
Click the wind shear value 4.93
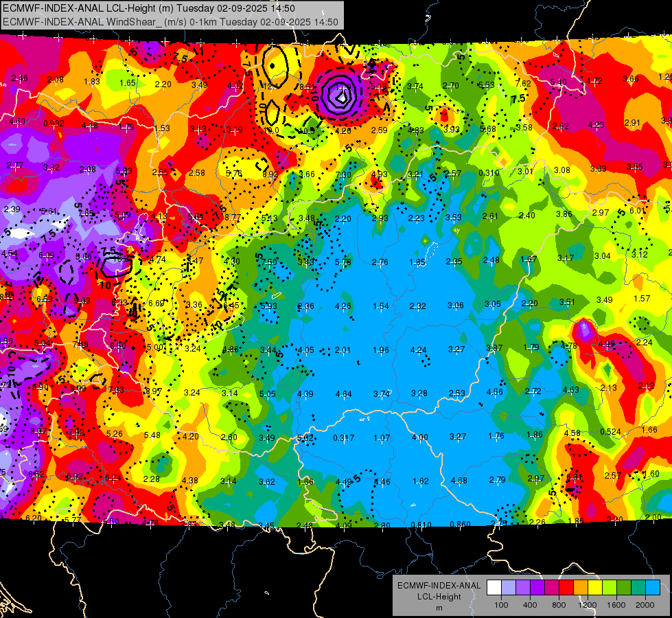coord(380,174)
